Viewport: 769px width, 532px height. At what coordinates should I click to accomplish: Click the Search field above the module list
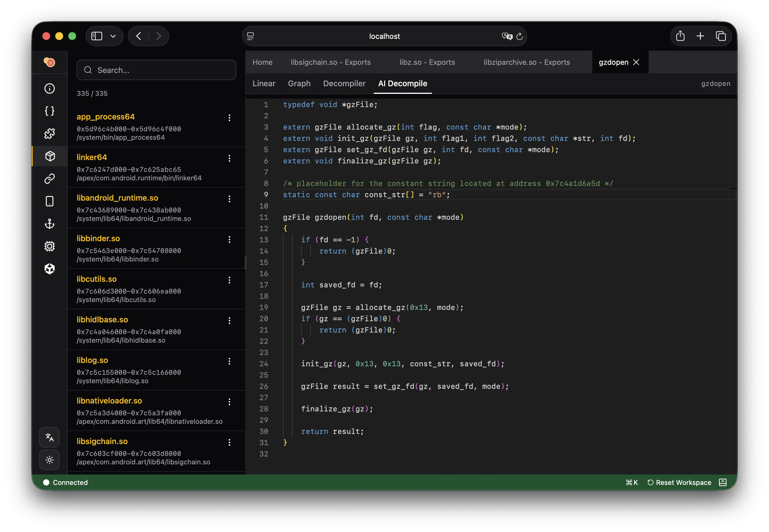coord(156,70)
